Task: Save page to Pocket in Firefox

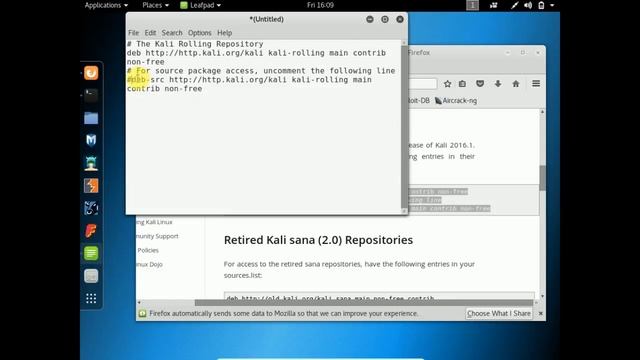Action: coord(480,84)
